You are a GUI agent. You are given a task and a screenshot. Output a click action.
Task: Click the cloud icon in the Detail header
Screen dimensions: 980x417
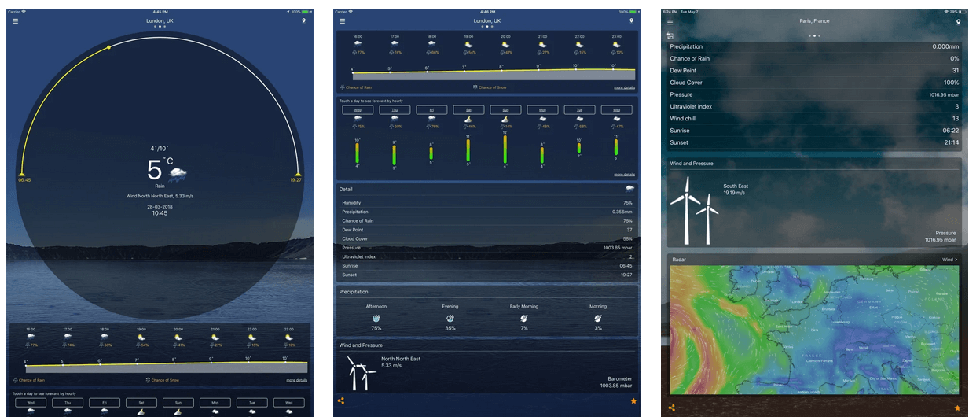point(629,189)
